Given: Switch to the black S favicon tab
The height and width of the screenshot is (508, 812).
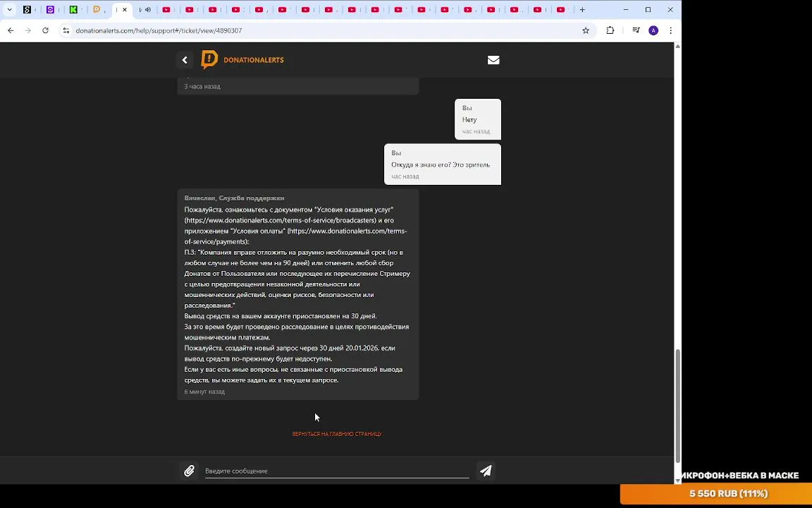Looking at the screenshot, I should (x=27, y=9).
